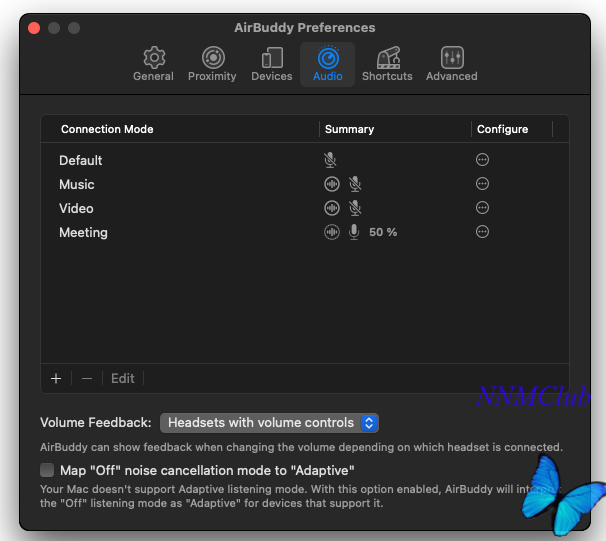Click the configure ellipsis icon for Music

point(482,184)
